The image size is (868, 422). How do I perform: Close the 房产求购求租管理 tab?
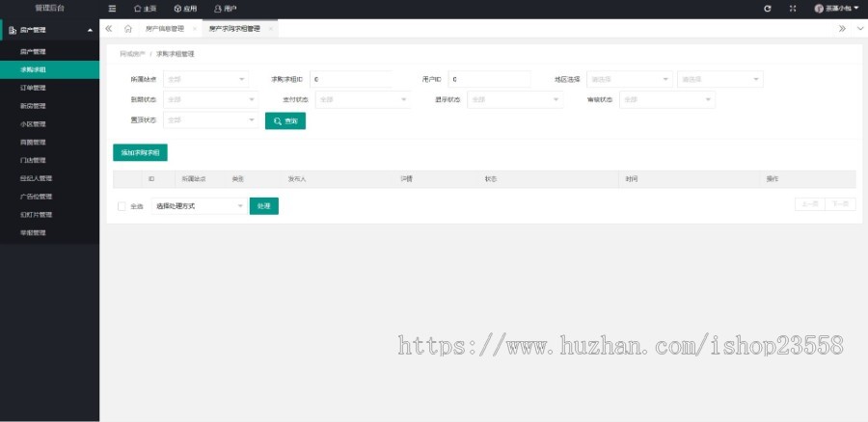[270, 29]
